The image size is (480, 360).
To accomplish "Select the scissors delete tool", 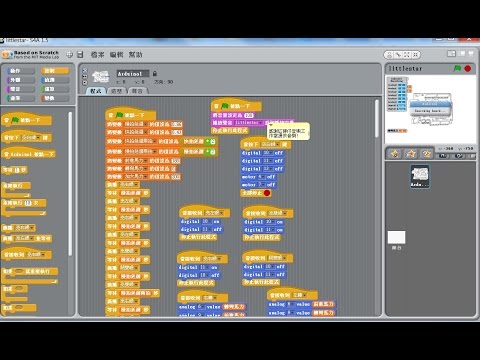I will pos(398,55).
